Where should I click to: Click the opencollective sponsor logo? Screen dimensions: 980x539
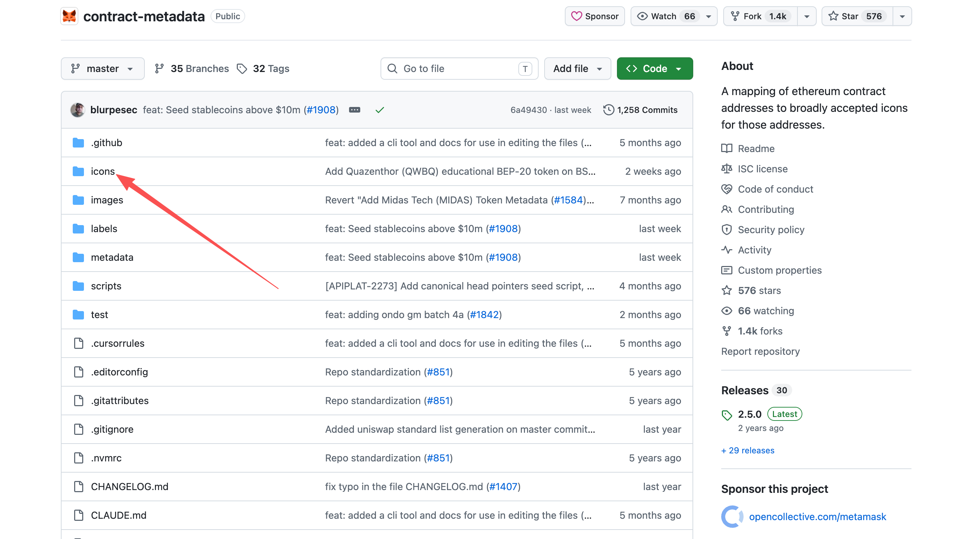[732, 517]
